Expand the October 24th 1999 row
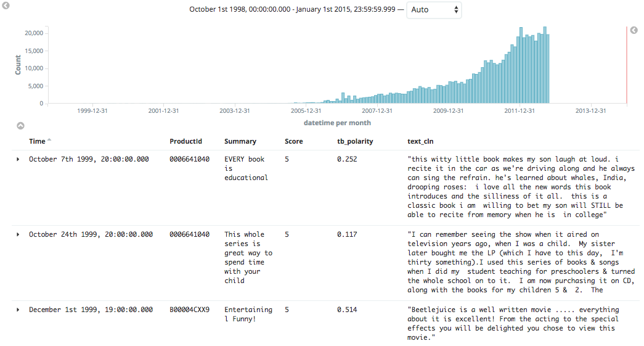 pyautogui.click(x=18, y=234)
